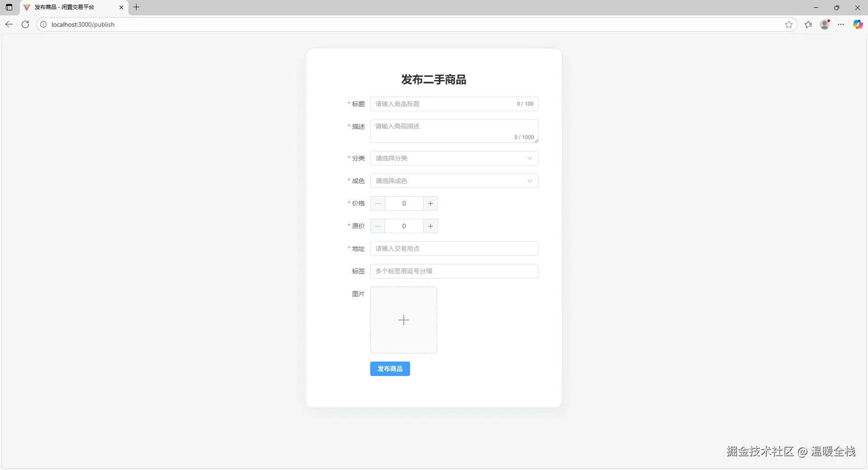This screenshot has width=868, height=470.
Task: Click the 价格 price number field
Action: click(x=404, y=203)
